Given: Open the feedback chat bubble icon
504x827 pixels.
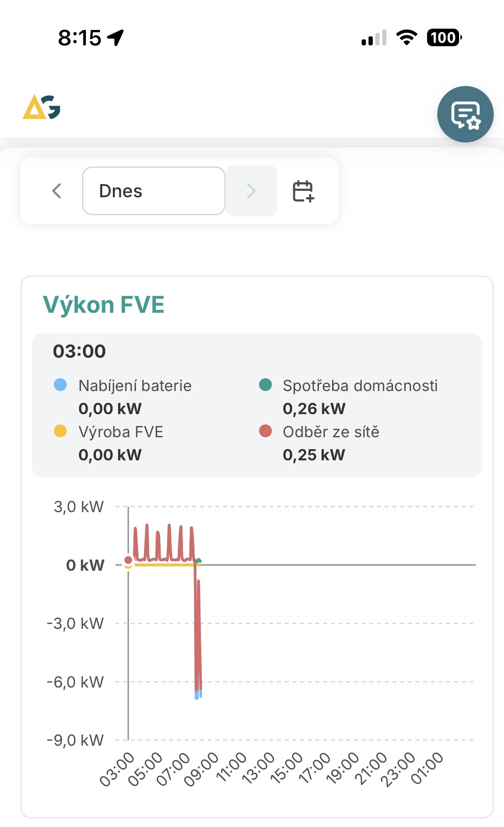Looking at the screenshot, I should pos(465,114).
